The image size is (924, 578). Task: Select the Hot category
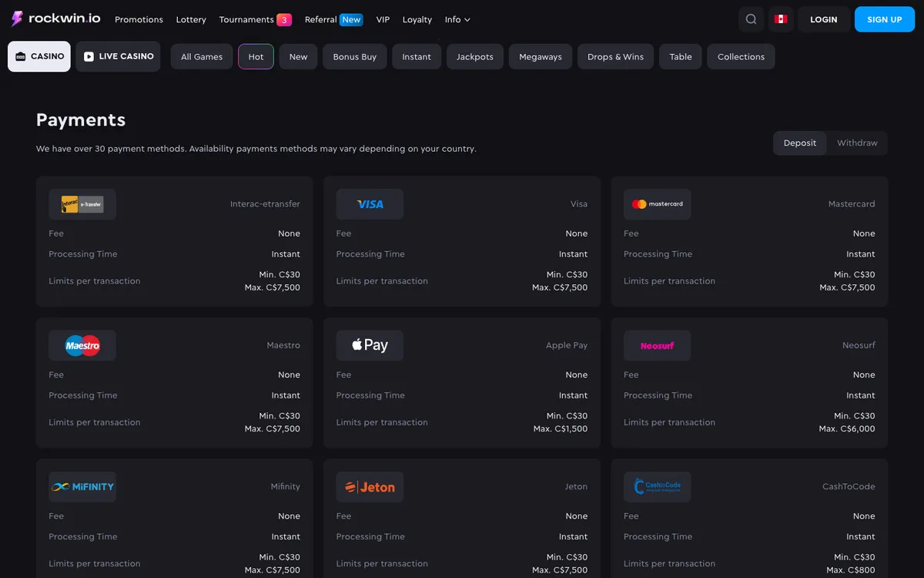pyautogui.click(x=256, y=57)
